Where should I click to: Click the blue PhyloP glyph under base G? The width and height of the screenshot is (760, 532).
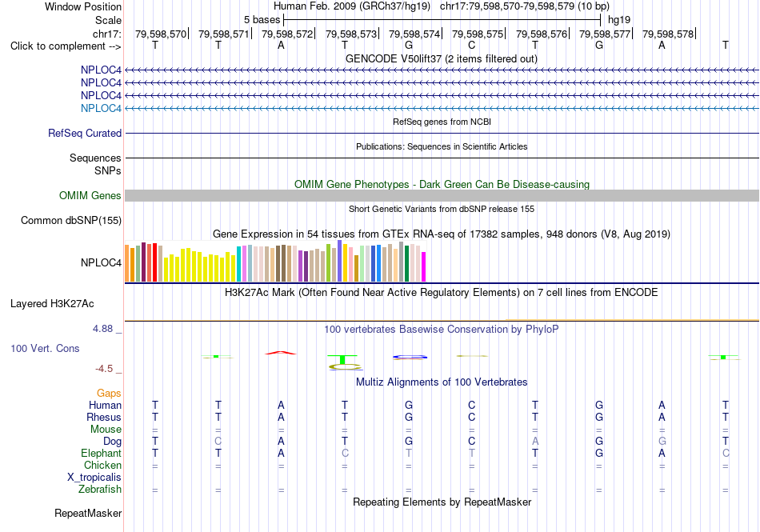410,357
